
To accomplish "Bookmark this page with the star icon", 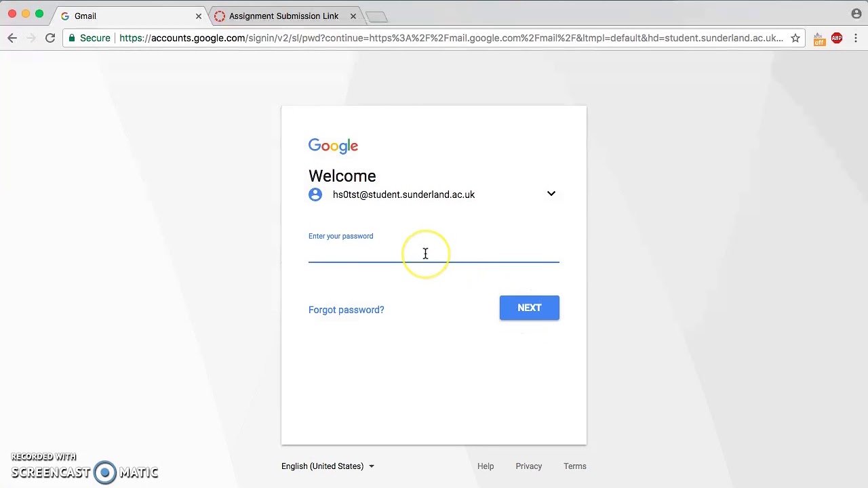I will 795,38.
